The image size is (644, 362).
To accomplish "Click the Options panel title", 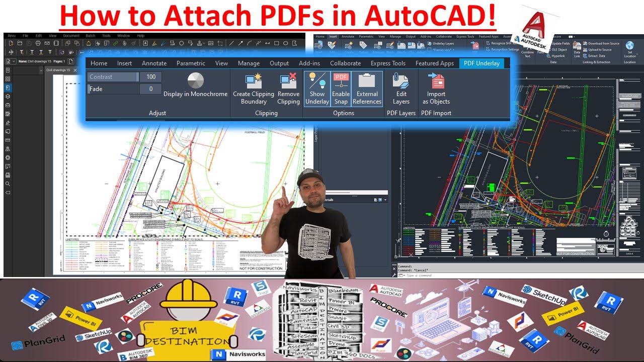I will [344, 113].
